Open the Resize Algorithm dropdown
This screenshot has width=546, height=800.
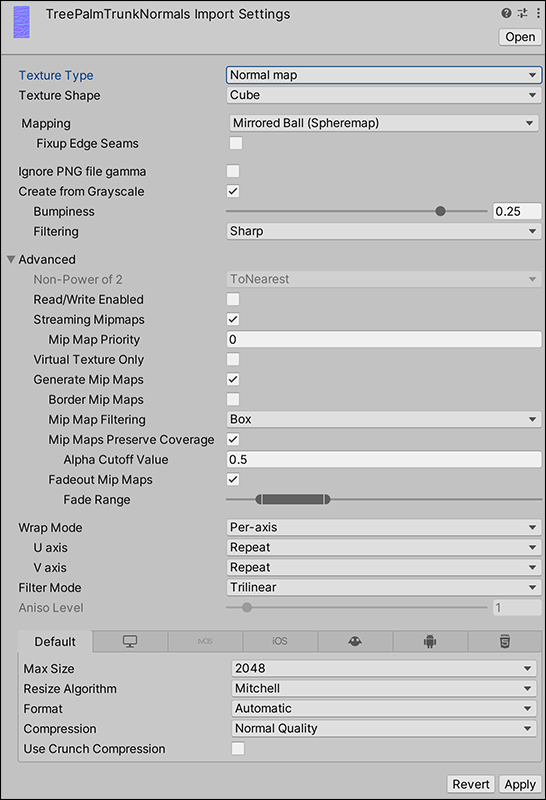pos(384,688)
